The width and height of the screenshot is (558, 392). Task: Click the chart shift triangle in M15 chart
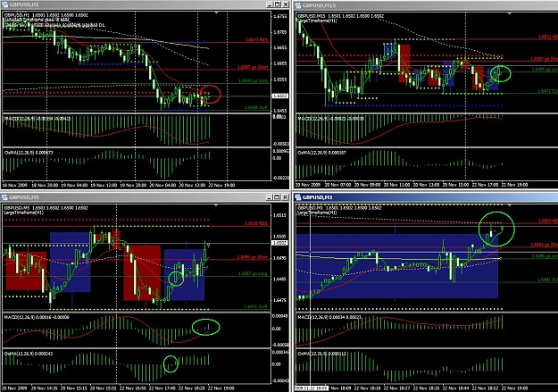click(x=510, y=13)
